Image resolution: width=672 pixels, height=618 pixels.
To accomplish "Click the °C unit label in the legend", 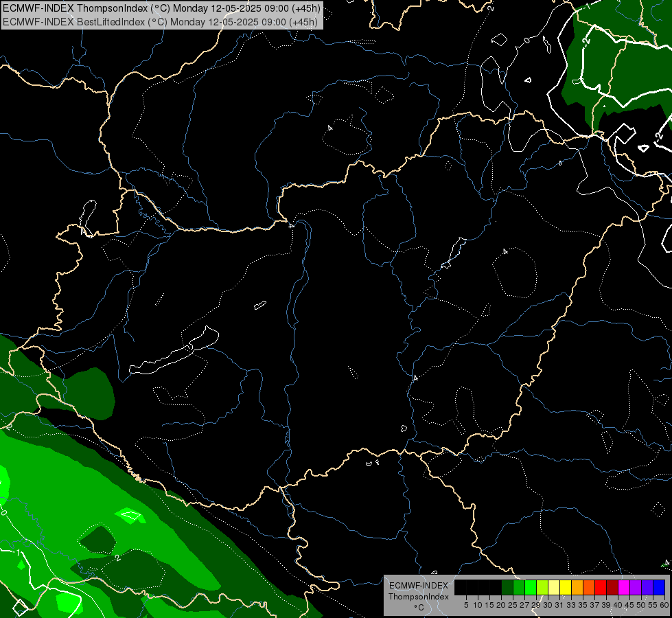I will click(419, 608).
